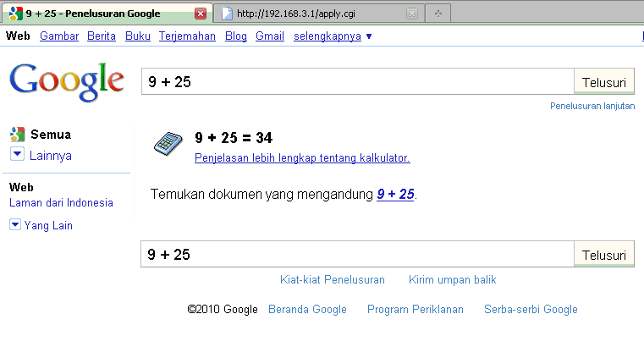Click the Web heading in the sidebar
This screenshot has width=644, height=347.
21,187
